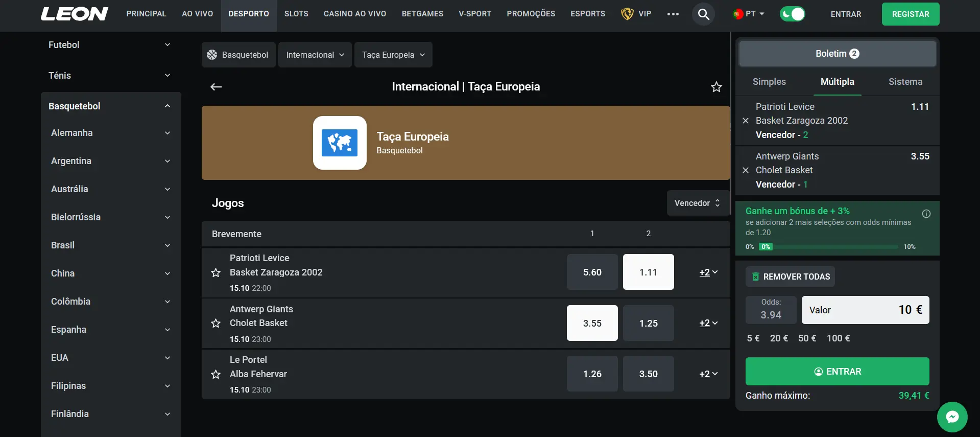Show +2 more markets for Le Portel
The width and height of the screenshot is (980, 437).
tap(708, 374)
